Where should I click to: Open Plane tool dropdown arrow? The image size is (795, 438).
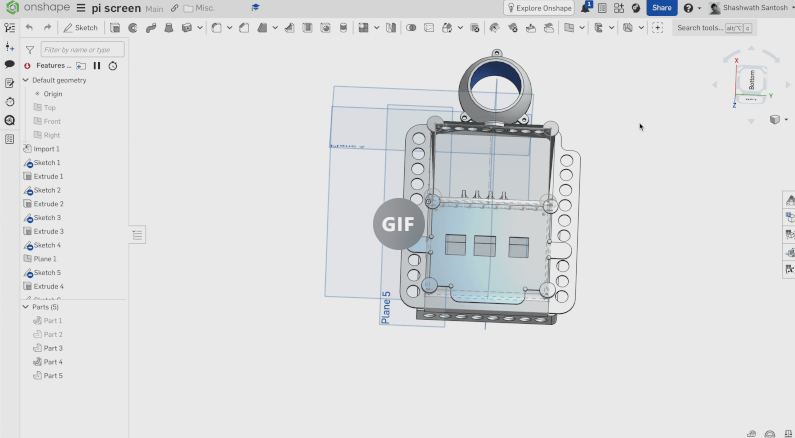(582, 28)
